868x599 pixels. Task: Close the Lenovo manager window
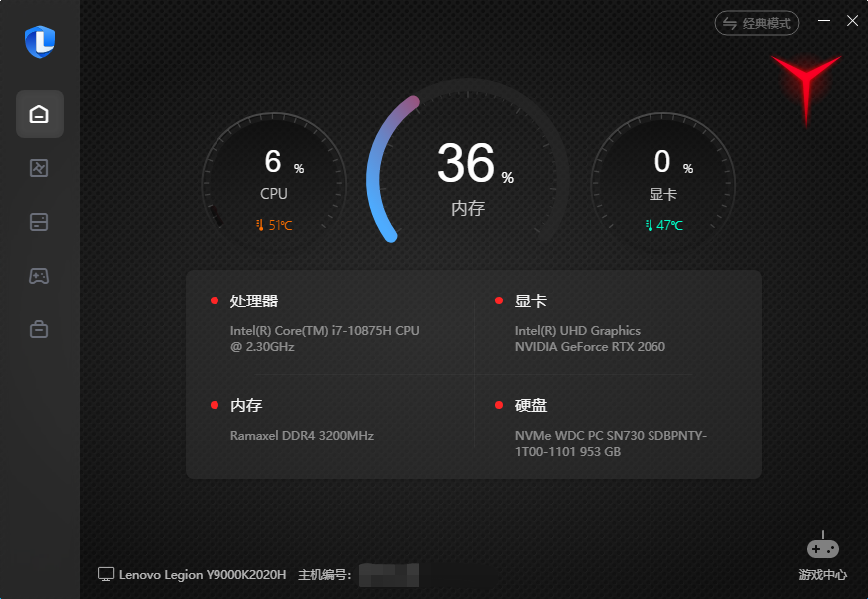852,21
